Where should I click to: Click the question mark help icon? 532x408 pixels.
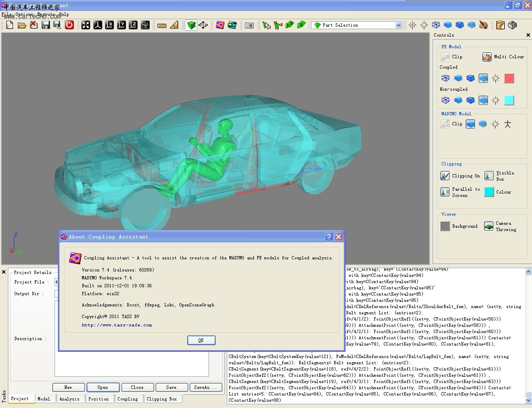[x=500, y=25]
